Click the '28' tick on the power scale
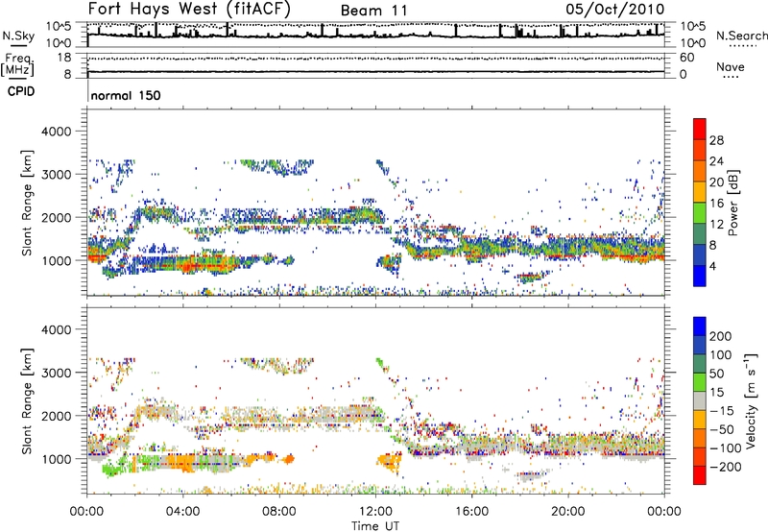This screenshot has width=768, height=532. tap(716, 140)
